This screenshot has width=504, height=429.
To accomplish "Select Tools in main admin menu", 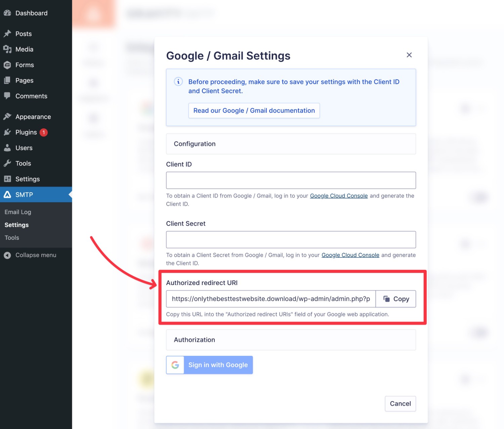I will click(x=36, y=163).
